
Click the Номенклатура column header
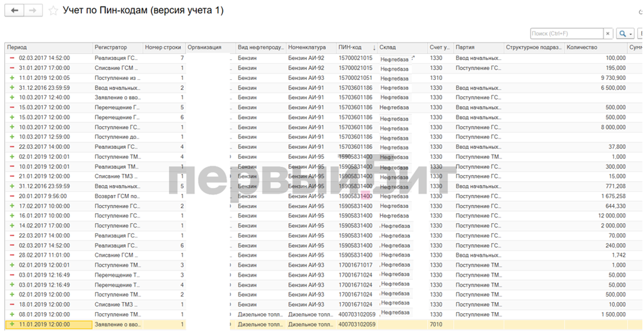[x=311, y=48]
